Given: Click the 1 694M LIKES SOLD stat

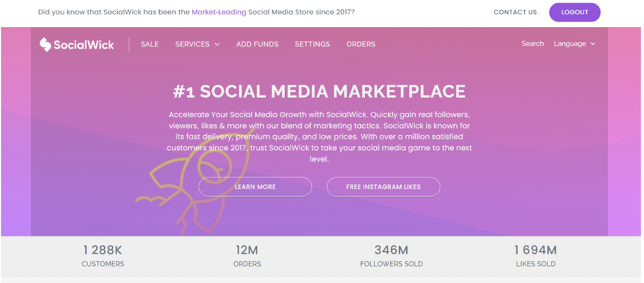Looking at the screenshot, I should (536, 256).
